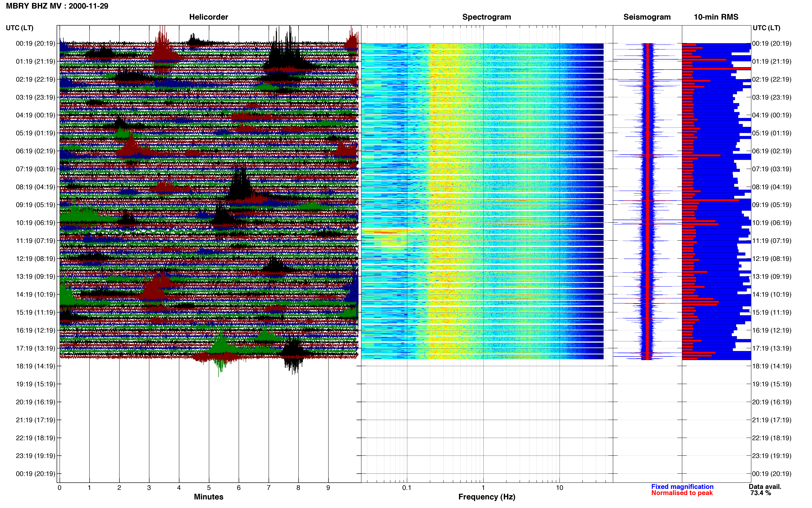
Task: Click left time label '09:19 (05:19)'
Action: pos(36,205)
